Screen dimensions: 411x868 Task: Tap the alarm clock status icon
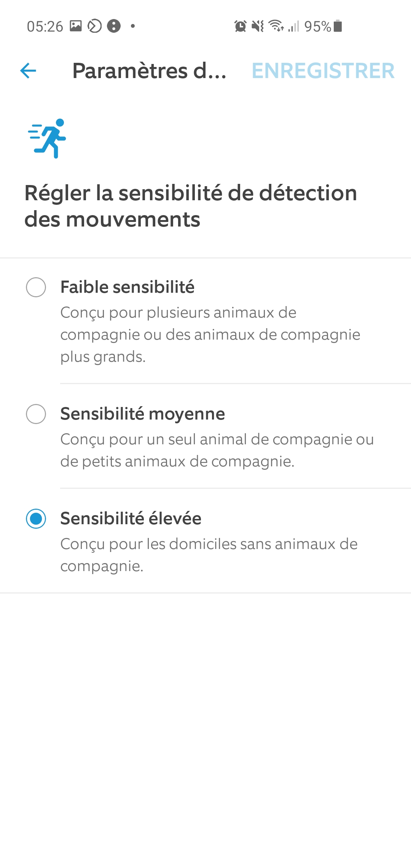coord(240,26)
